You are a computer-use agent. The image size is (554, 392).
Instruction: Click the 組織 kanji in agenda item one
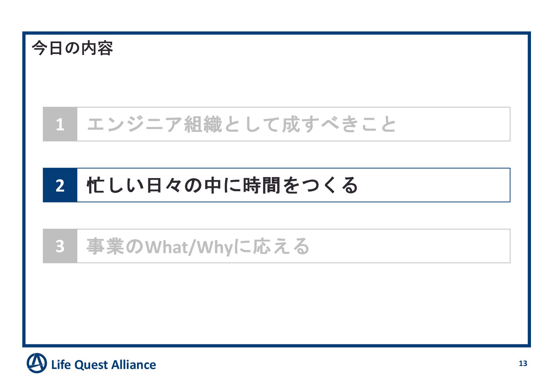(x=203, y=124)
